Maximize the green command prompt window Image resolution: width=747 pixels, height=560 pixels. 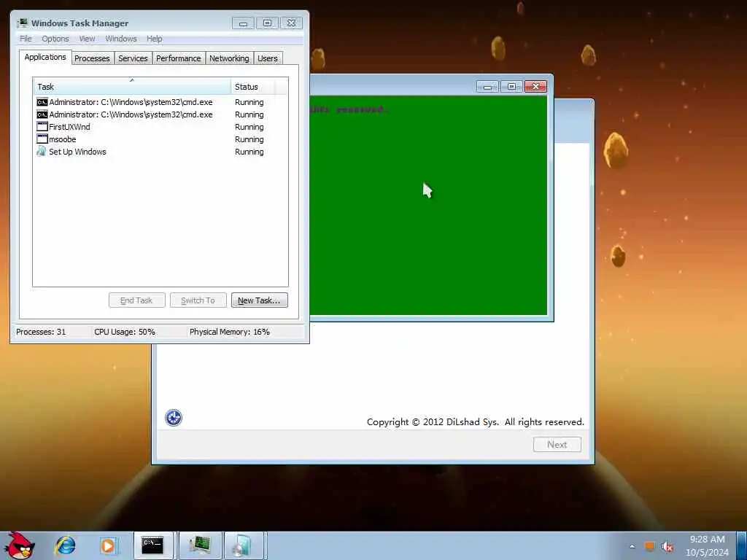coord(511,87)
